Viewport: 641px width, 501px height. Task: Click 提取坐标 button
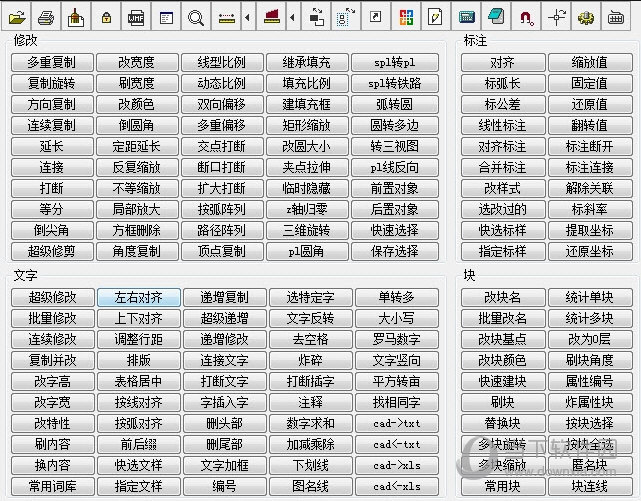[589, 230]
